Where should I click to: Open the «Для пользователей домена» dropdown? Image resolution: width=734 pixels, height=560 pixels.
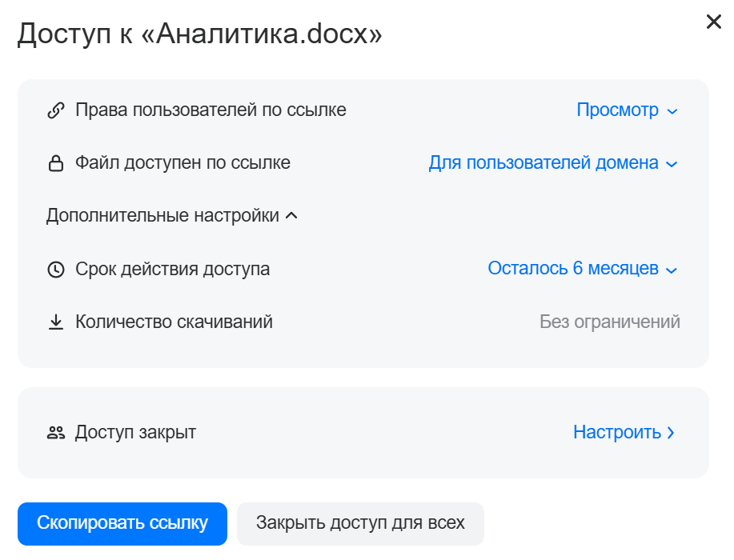pyautogui.click(x=552, y=163)
